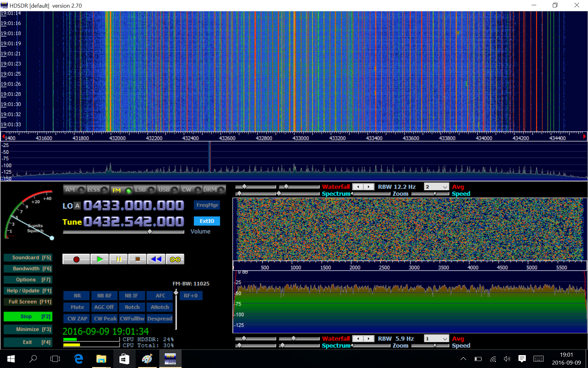The height and width of the screenshot is (368, 588).
Task: Click the Exit [F4] button
Action: [28, 342]
